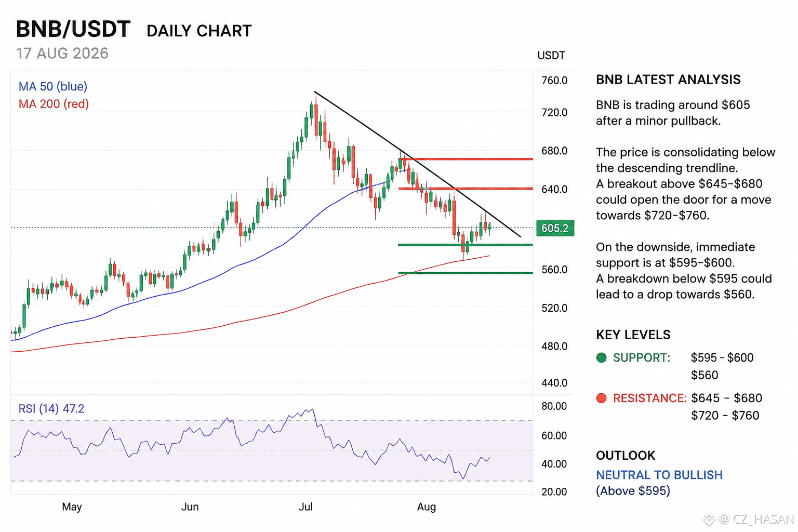Click the SUPPORT: label
The image size is (798, 532).
pyautogui.click(x=642, y=357)
